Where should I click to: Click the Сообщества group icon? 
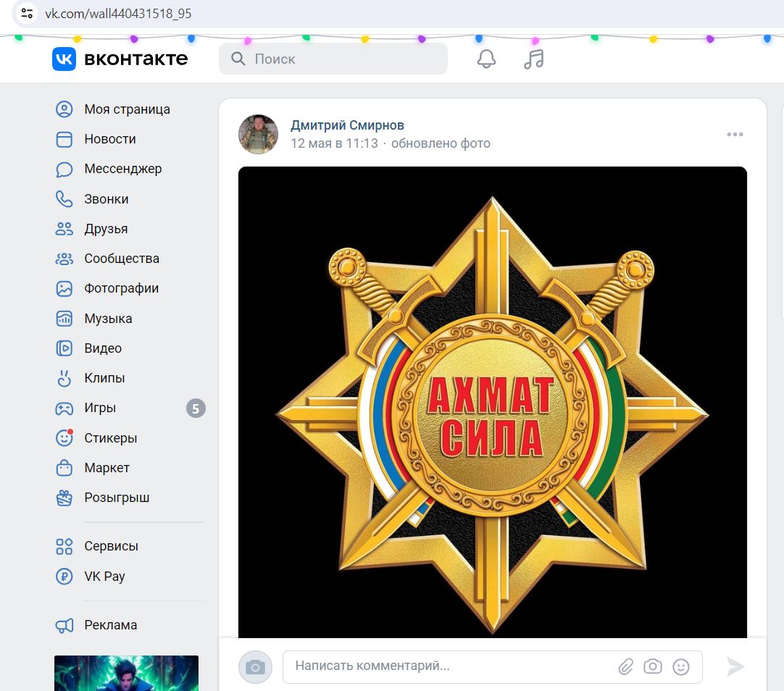click(64, 259)
